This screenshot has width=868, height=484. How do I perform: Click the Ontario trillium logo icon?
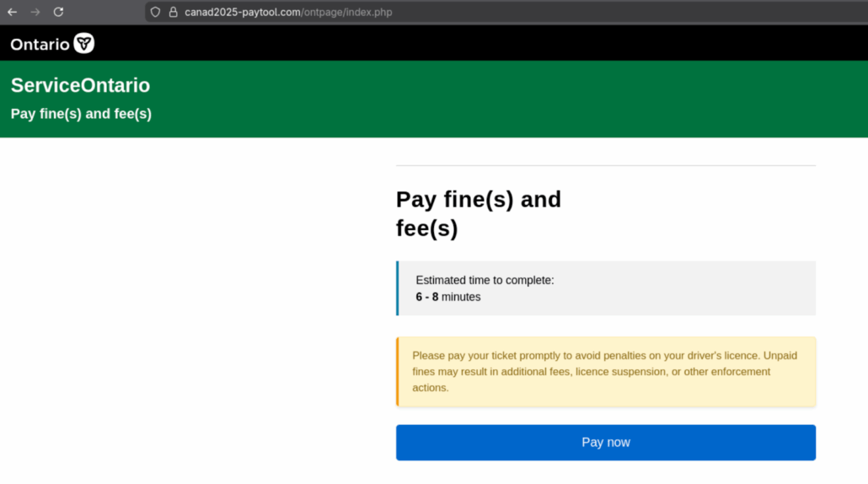tap(84, 43)
